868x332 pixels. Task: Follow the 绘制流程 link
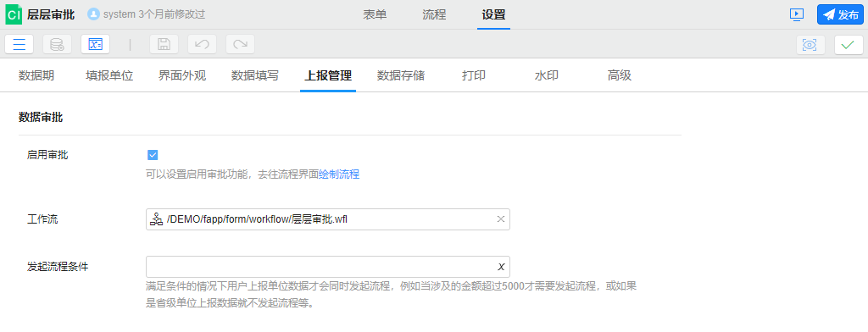[339, 174]
